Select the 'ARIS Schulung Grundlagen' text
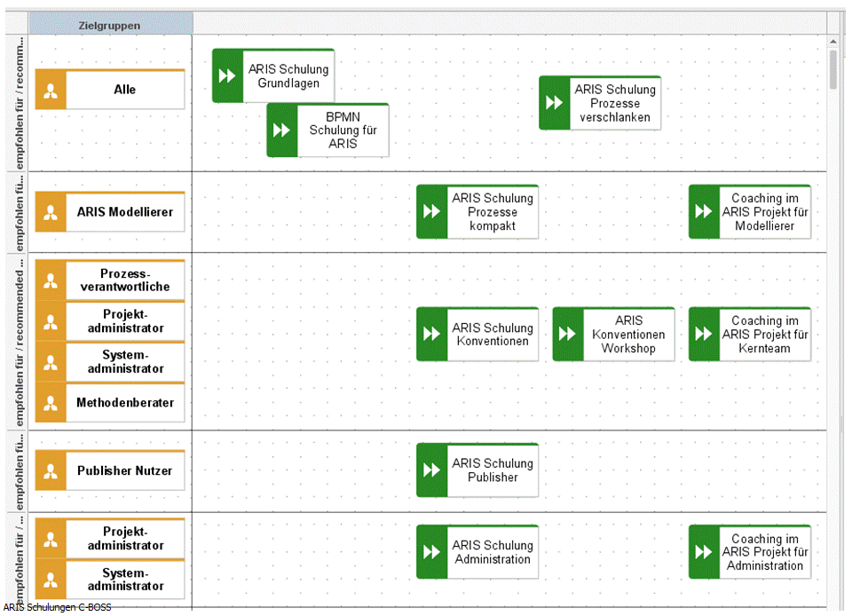 point(288,76)
